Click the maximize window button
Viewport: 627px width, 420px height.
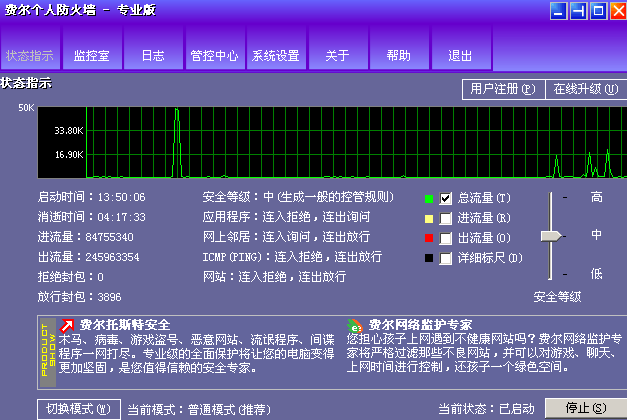coord(599,11)
